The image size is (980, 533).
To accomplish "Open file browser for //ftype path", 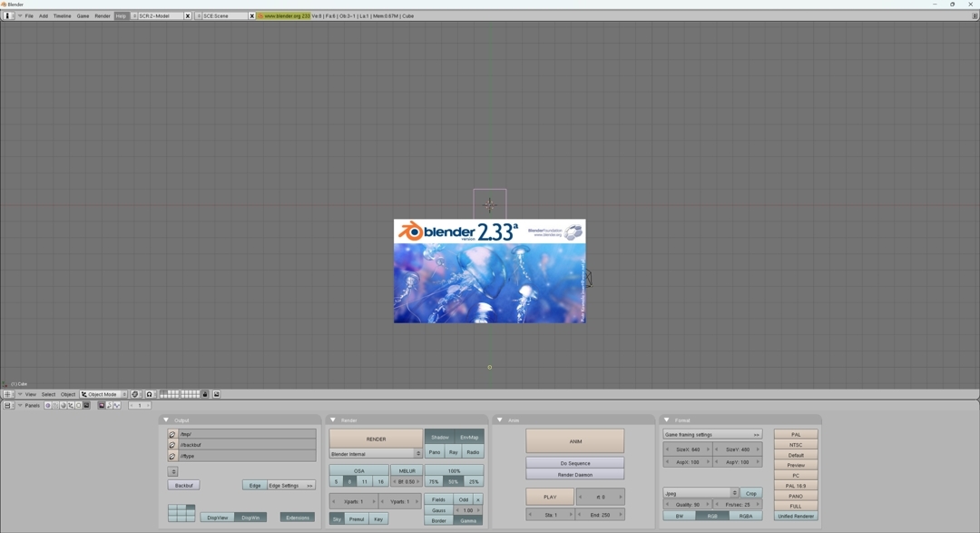I will (x=171, y=456).
